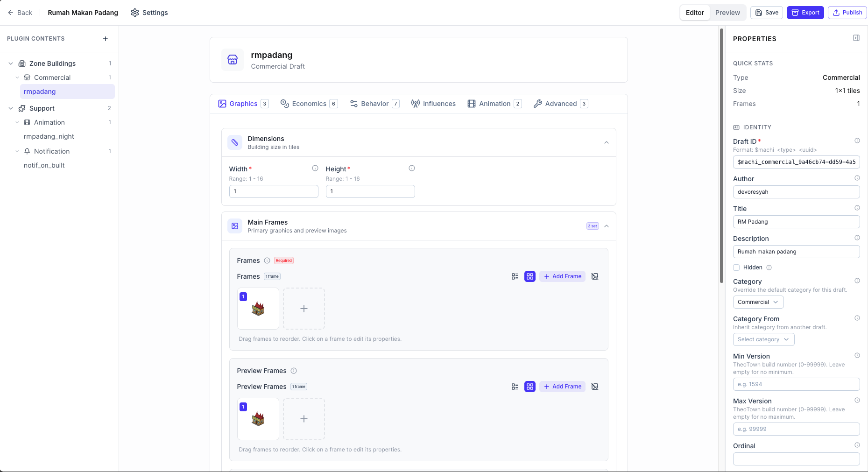Collapse the Dimensions section
Screen dimensions: 868x472
607,142
